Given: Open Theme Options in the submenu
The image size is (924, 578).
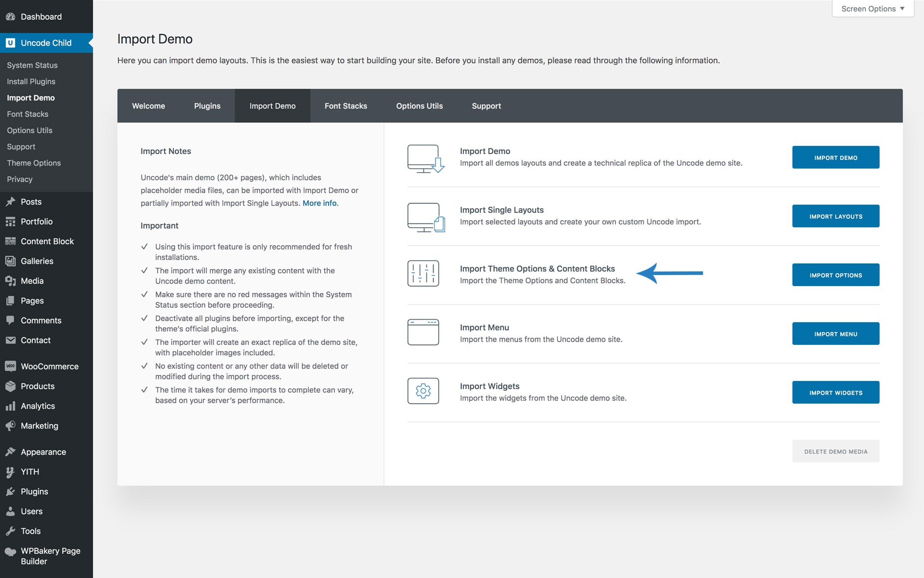Looking at the screenshot, I should coord(34,163).
